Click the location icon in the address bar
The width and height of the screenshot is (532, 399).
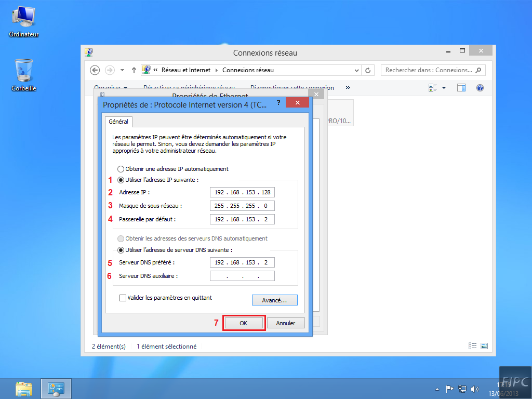click(146, 70)
